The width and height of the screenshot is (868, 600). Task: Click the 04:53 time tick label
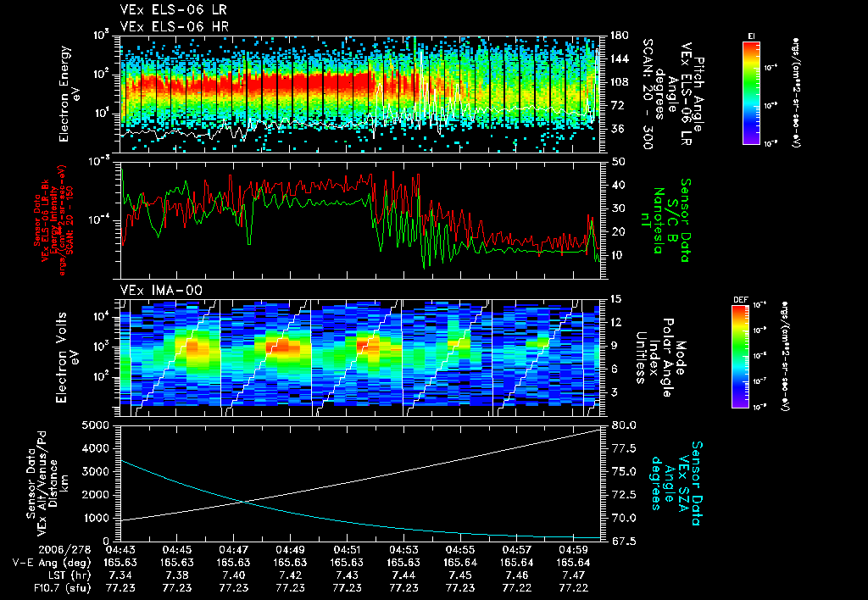click(x=403, y=551)
